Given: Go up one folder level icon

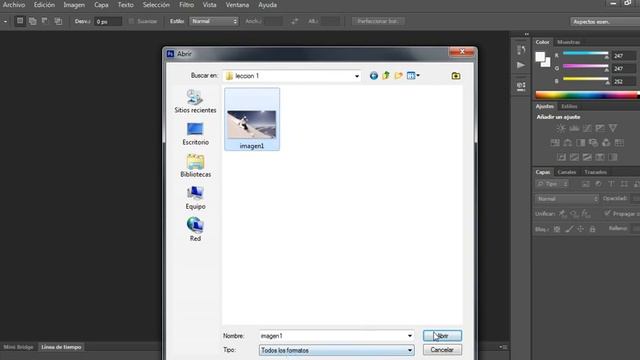Looking at the screenshot, I should 386,76.
